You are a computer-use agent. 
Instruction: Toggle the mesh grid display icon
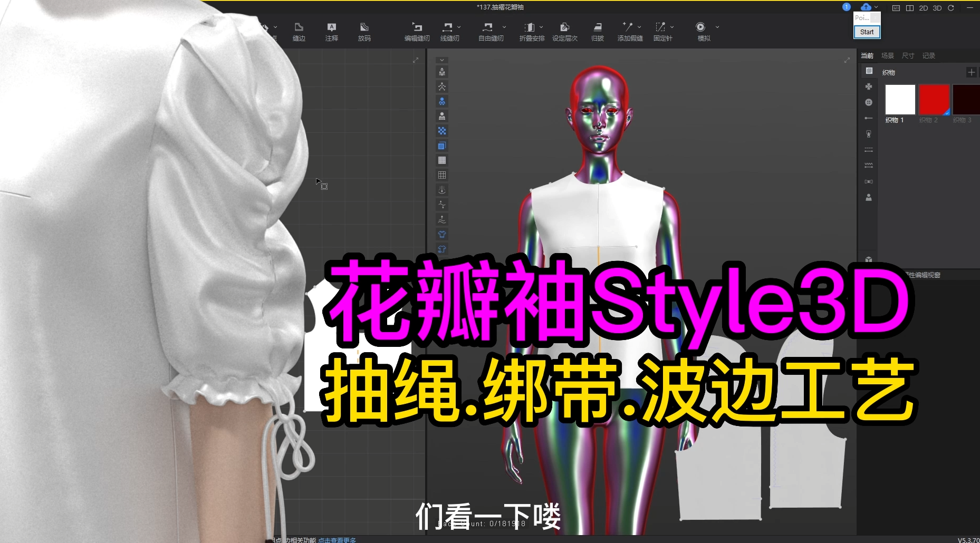point(442,175)
